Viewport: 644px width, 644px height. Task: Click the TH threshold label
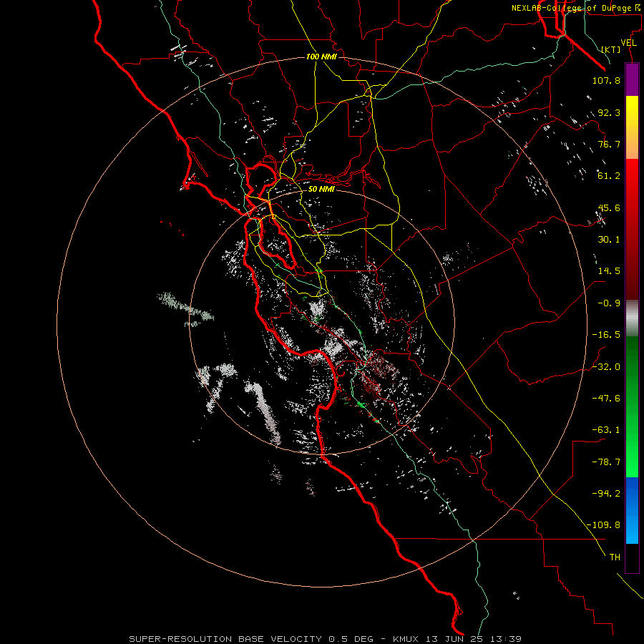615,557
